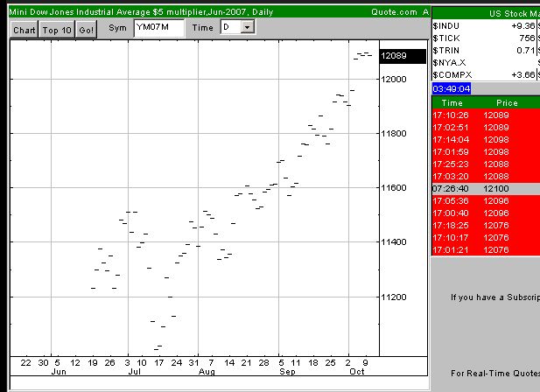
Task: Select the 17:10:26 12089 trade row
Action: tap(486, 115)
